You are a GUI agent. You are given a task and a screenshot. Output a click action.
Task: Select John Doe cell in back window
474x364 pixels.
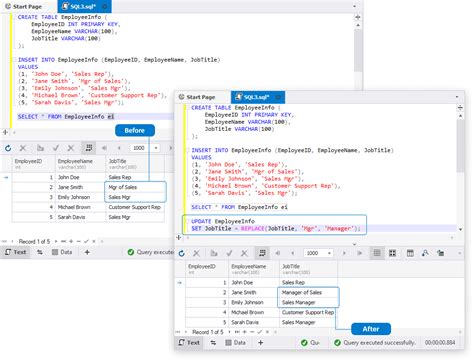point(80,177)
